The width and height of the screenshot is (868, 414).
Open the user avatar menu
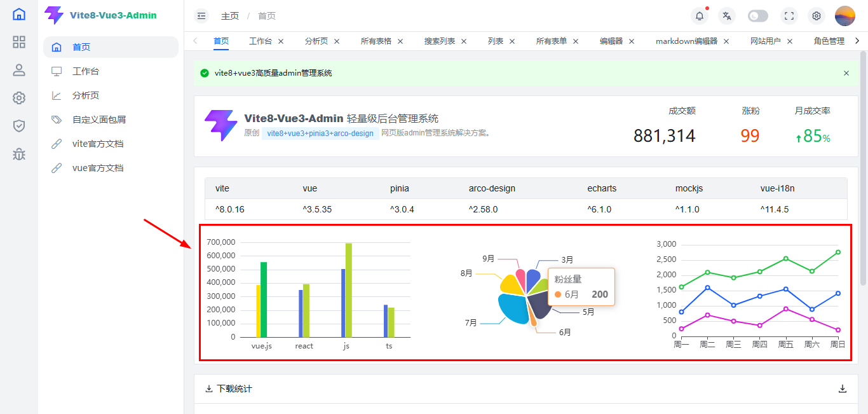[845, 16]
